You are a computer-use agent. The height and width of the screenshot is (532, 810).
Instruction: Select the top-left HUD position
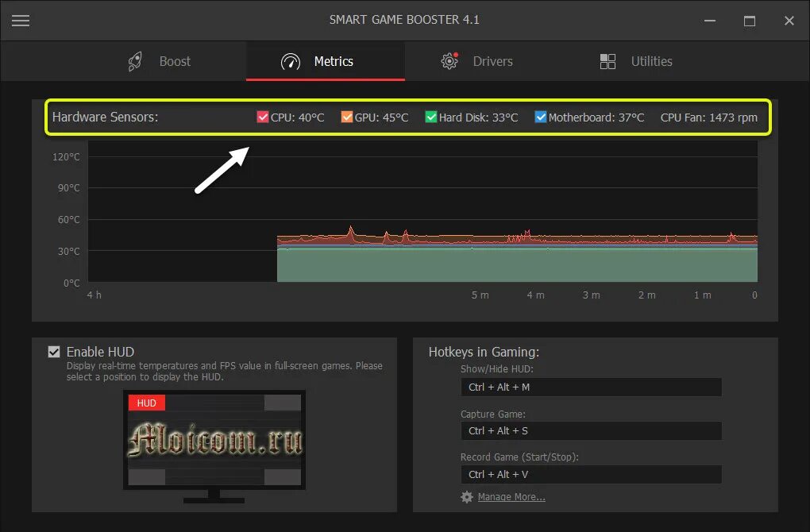click(x=147, y=403)
